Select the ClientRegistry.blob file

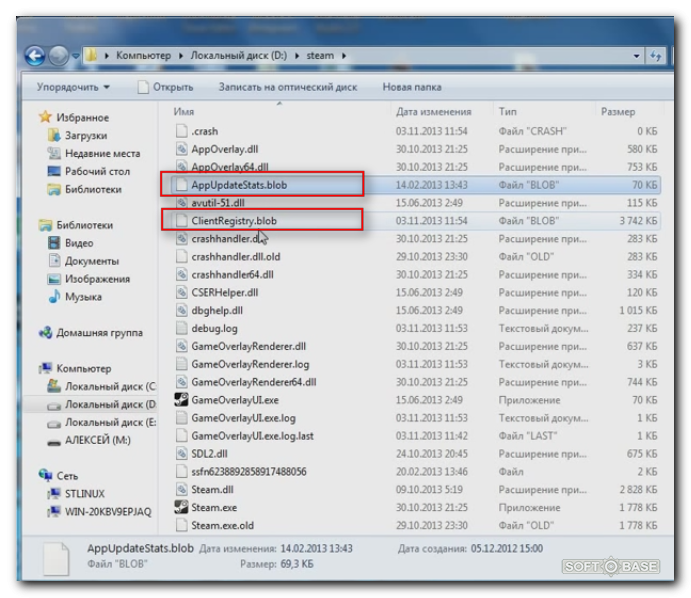point(234,220)
